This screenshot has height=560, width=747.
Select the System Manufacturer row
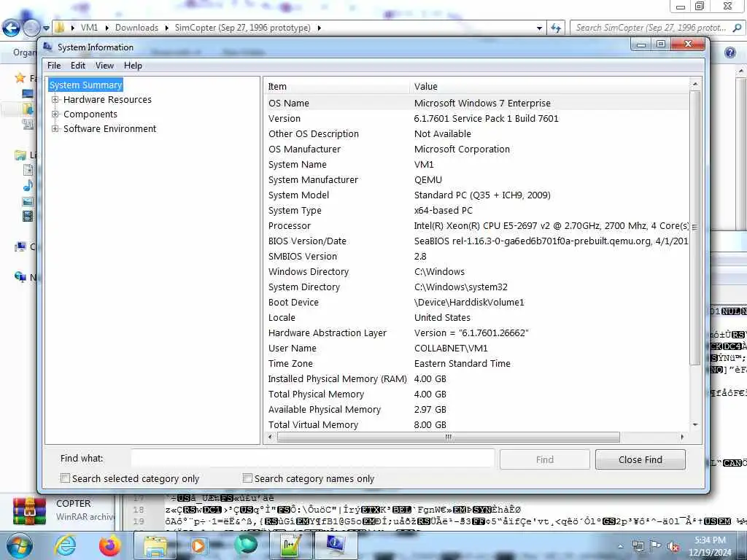476,179
